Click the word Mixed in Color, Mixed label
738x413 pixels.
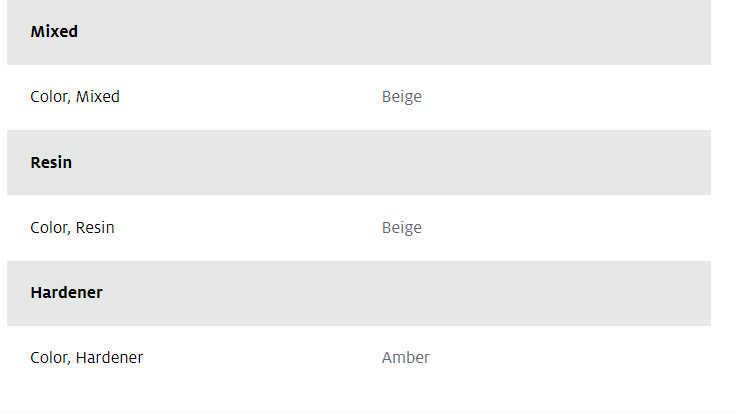98,97
